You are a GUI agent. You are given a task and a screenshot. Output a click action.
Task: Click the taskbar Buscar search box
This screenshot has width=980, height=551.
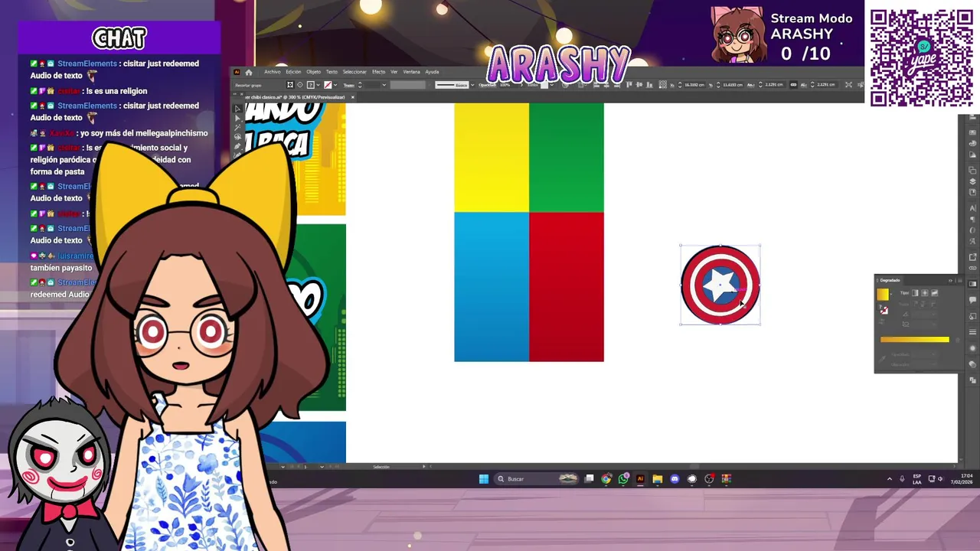point(536,479)
